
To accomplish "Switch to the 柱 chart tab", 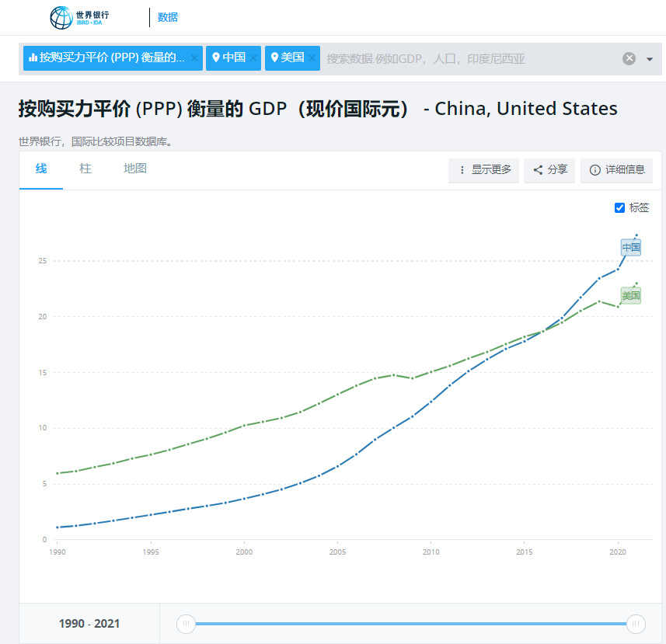I will tap(85, 169).
